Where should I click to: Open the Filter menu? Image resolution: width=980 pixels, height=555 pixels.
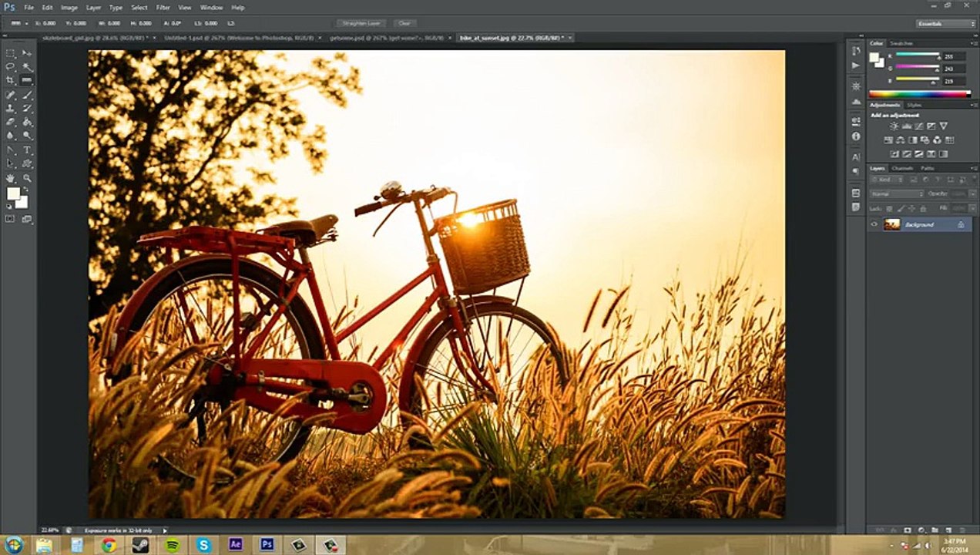(163, 7)
